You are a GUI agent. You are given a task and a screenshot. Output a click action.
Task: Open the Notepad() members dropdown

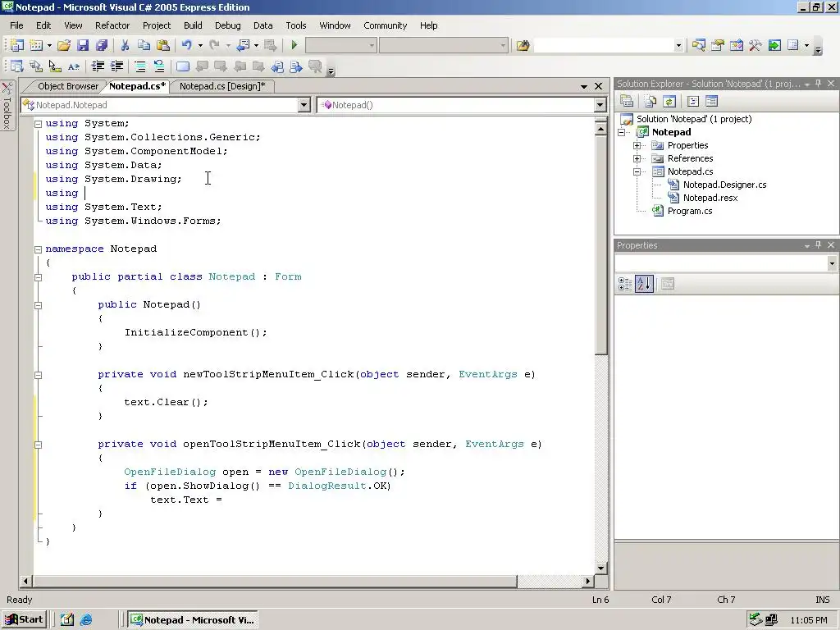pos(600,105)
